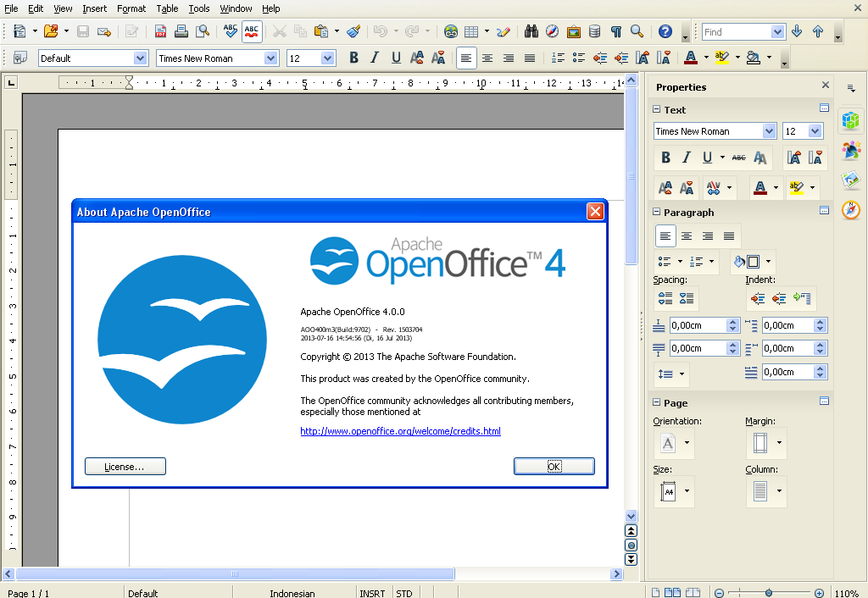868x598 pixels.
Task: Open the Font Size dropdown in toolbar
Action: (x=328, y=58)
